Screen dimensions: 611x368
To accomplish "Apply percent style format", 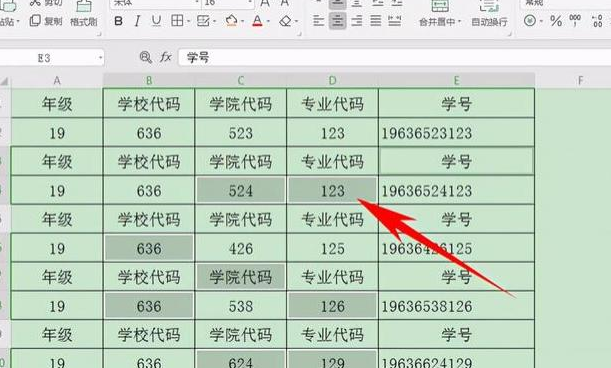I will pos(556,21).
